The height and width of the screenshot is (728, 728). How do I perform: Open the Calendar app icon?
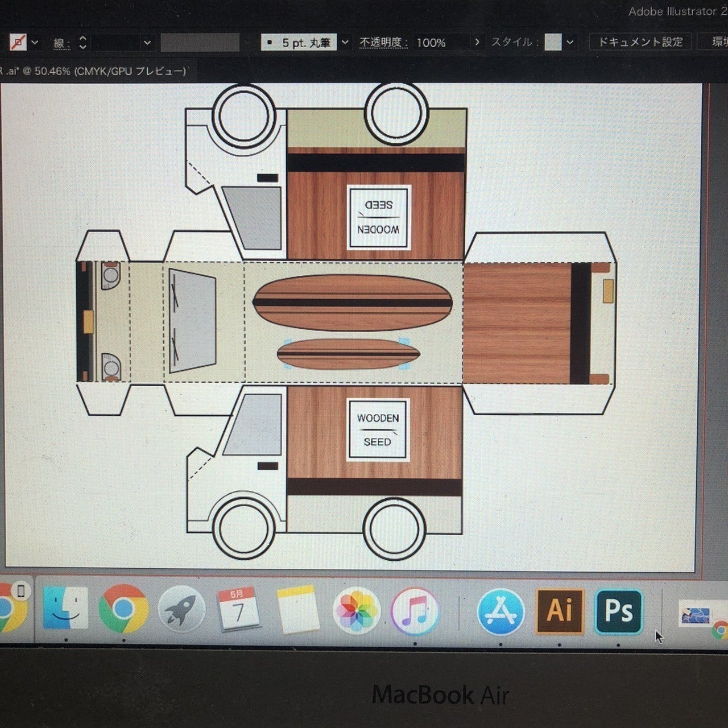click(x=239, y=610)
